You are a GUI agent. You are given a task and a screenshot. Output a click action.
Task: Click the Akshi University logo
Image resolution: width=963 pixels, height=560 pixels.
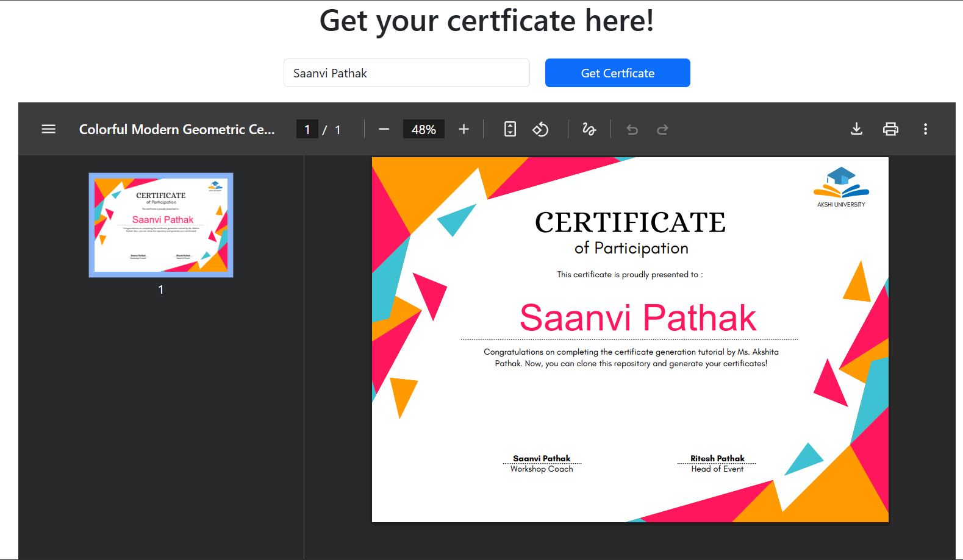841,187
